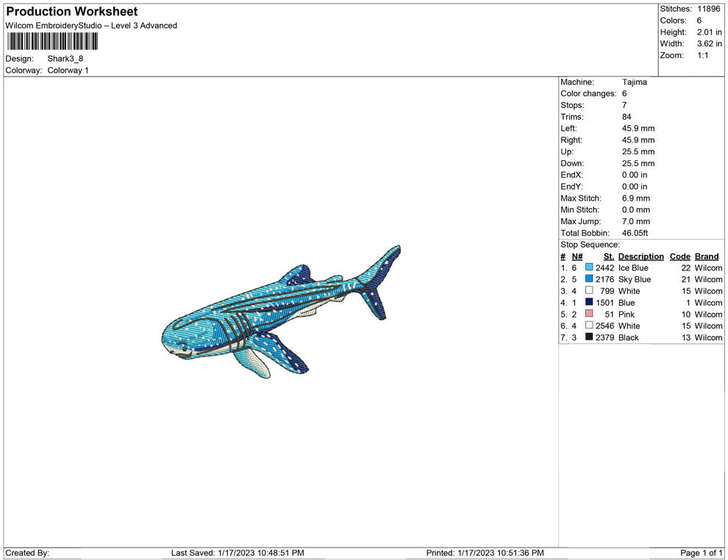Click the N# column header
This screenshot has height=560, width=728.
(x=577, y=256)
